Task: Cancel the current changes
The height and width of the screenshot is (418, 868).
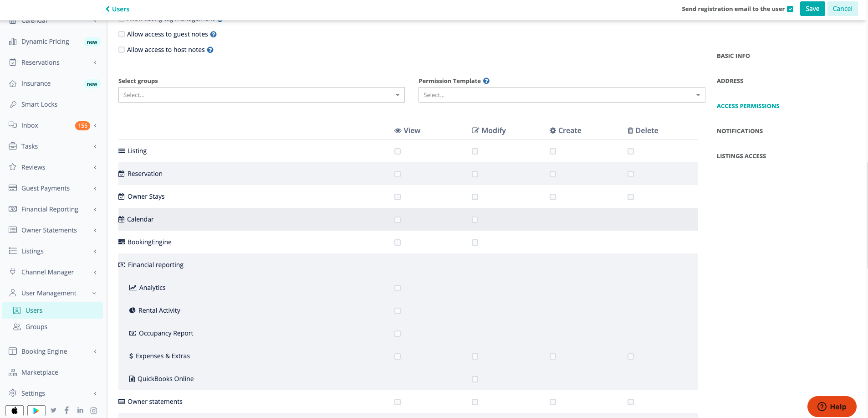Action: click(x=842, y=8)
